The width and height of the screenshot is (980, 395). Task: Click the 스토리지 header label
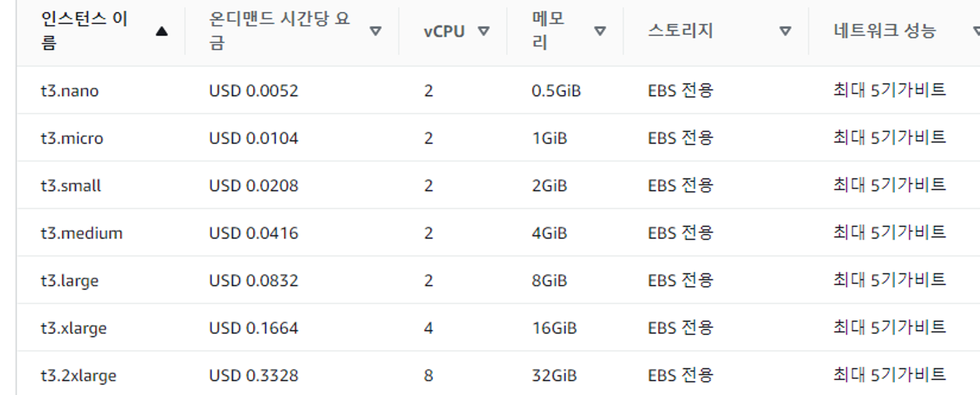tap(680, 30)
